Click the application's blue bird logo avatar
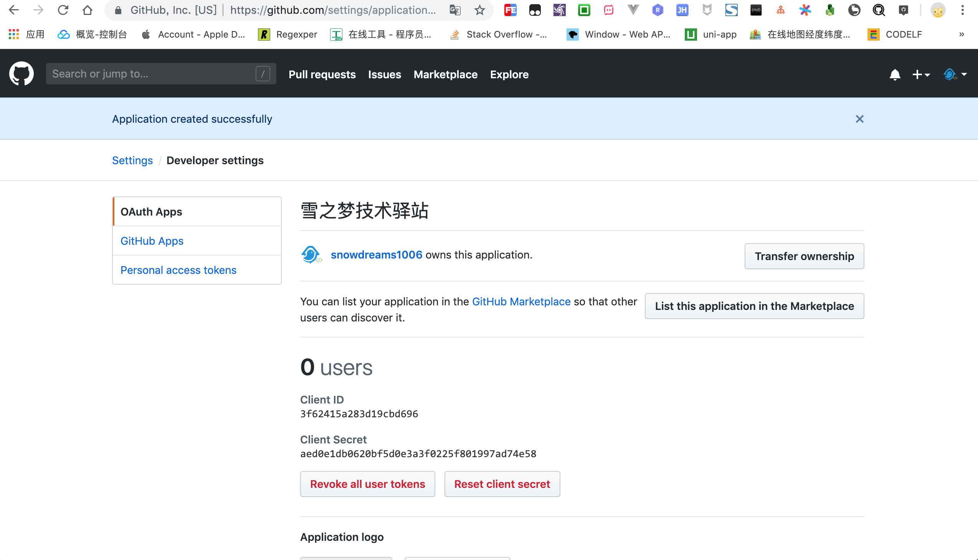Screen dimensions: 978x560 point(311,254)
